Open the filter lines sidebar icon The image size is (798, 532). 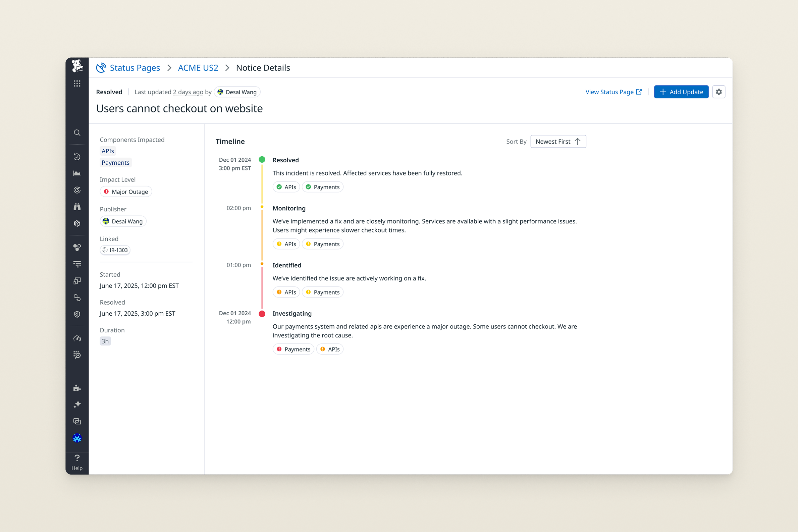coord(77,264)
